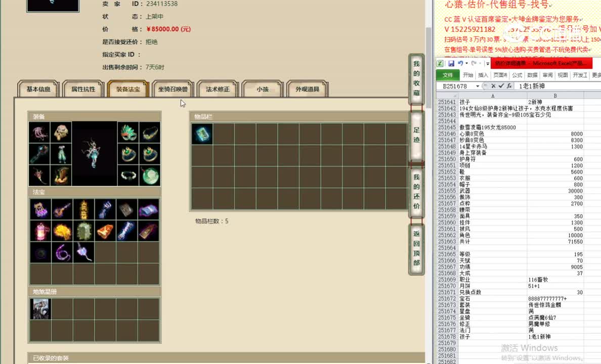Confirm the entry with the checkmark icon

click(501, 86)
